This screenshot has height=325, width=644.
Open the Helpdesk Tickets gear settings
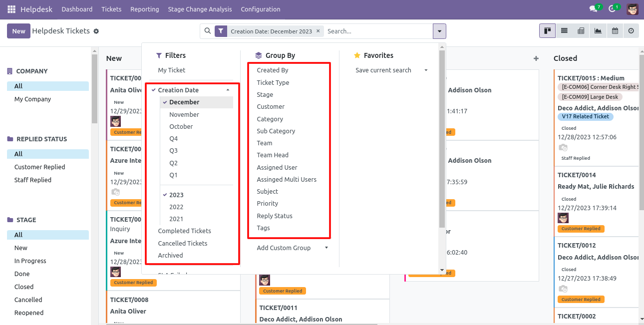96,31
